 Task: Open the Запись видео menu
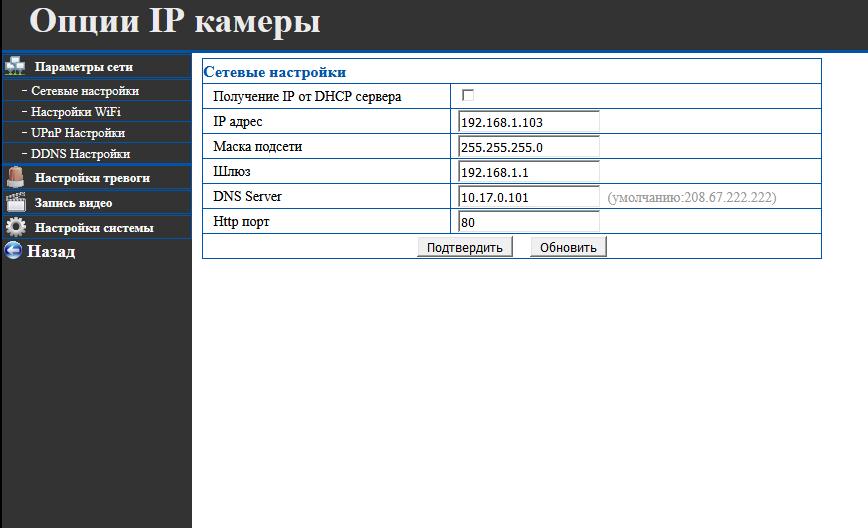coord(73,203)
